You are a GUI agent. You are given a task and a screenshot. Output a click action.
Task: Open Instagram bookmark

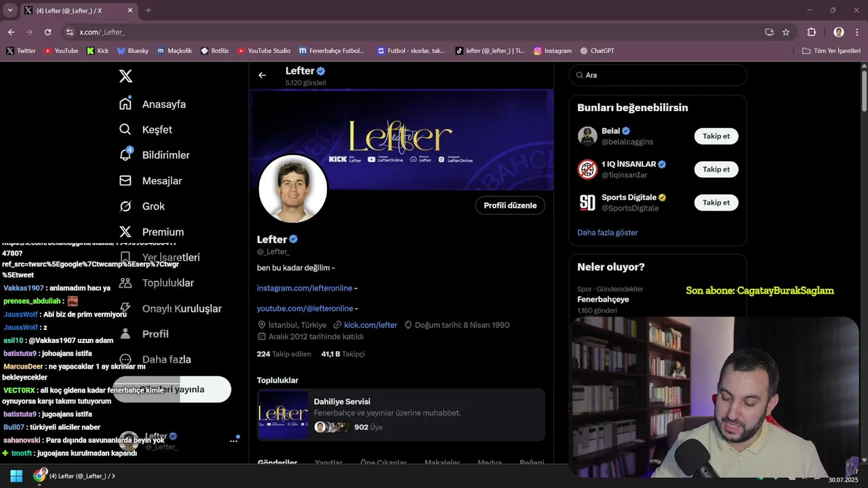[x=552, y=51]
